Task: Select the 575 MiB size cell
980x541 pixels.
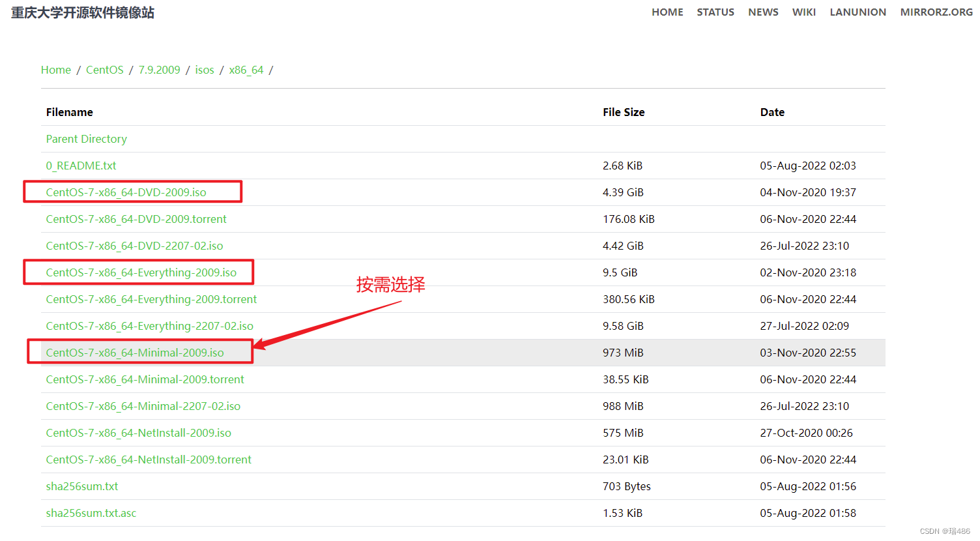Action: [x=623, y=433]
